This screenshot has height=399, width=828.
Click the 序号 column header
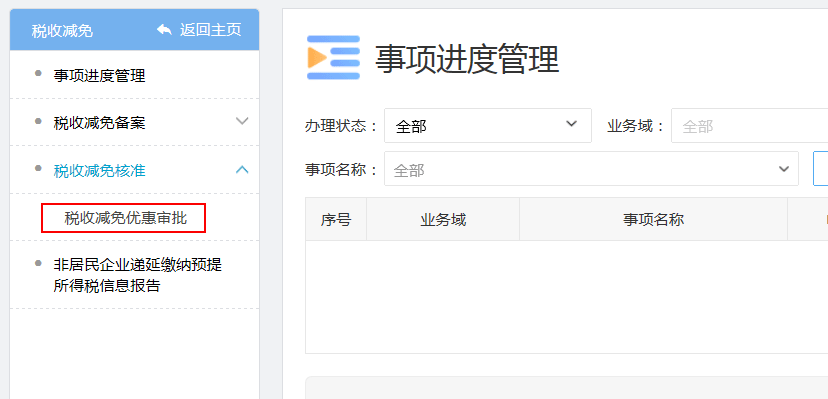(336, 220)
